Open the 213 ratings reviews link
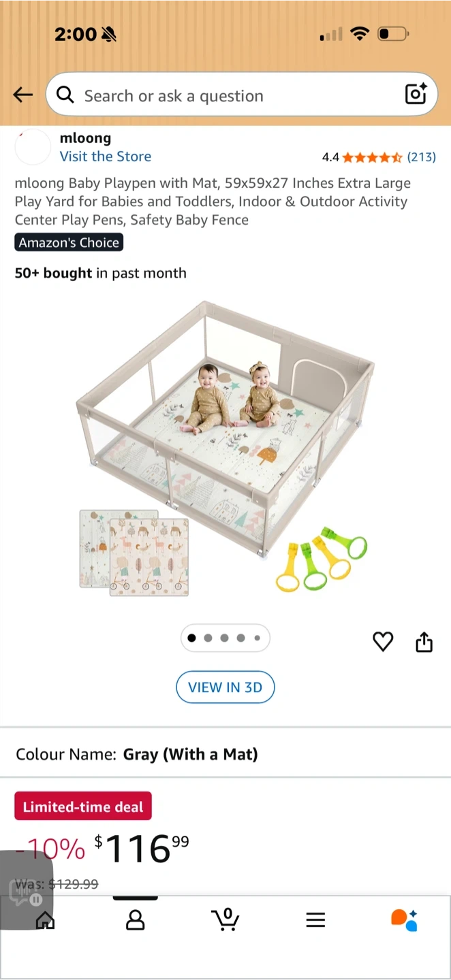This screenshot has height=980, width=451. [x=421, y=157]
